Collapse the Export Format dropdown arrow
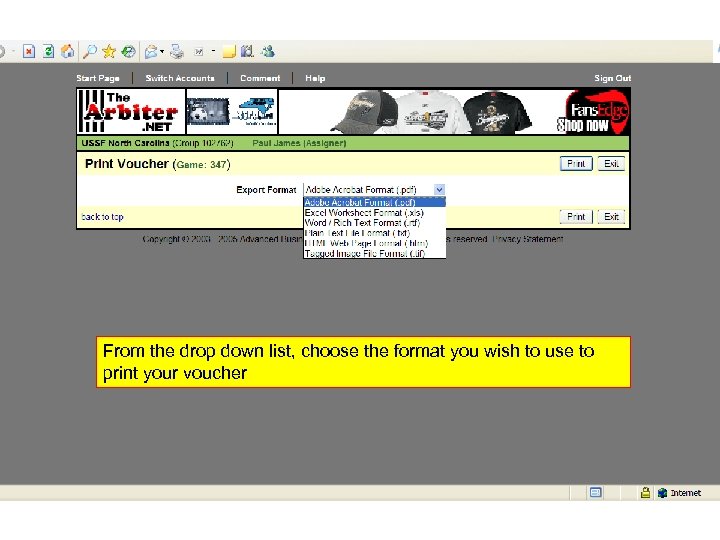Image resolution: width=720 pixels, height=540 pixels. click(439, 190)
